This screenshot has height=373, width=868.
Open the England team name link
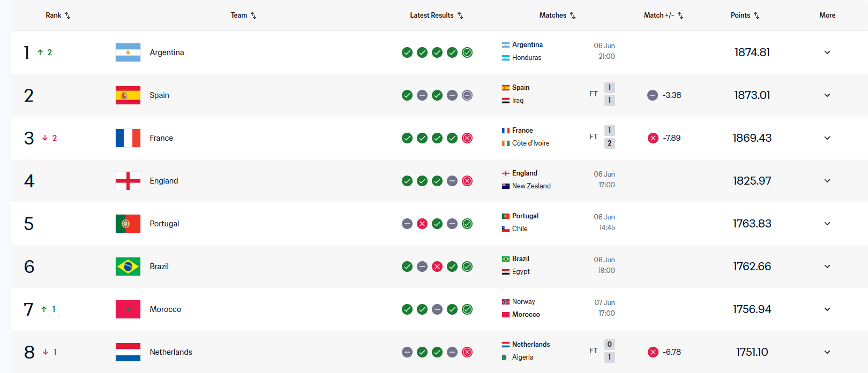[164, 181]
